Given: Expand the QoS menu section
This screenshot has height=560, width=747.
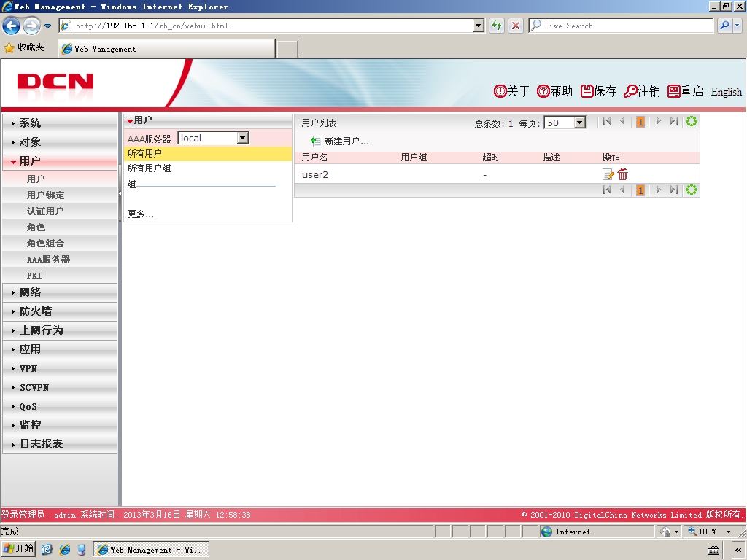Looking at the screenshot, I should coord(60,406).
